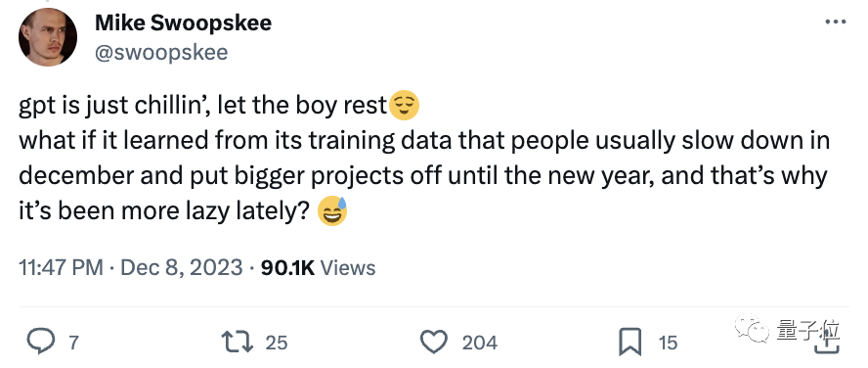Open the 11:47 PM timestamp link
The height and width of the screenshot is (368, 868).
[61, 268]
